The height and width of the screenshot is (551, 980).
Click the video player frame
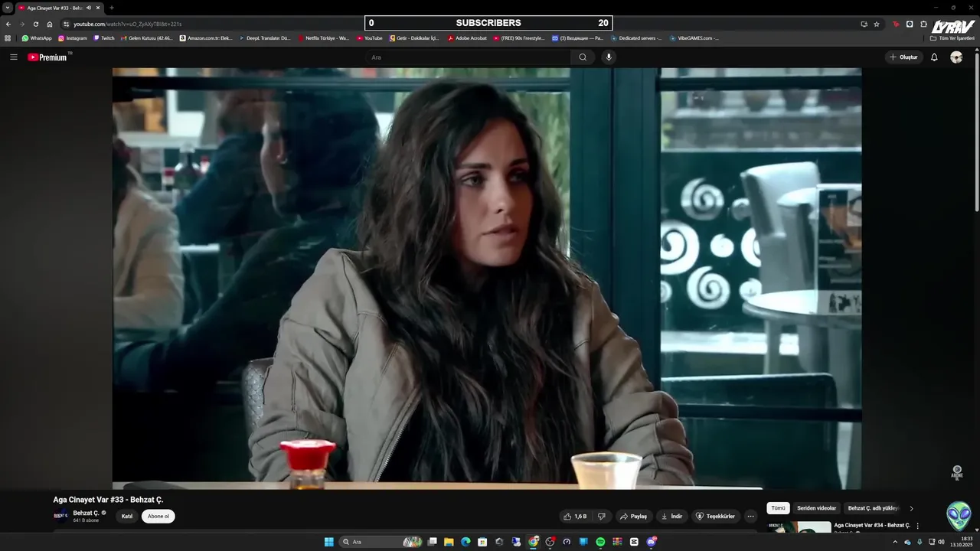point(487,279)
